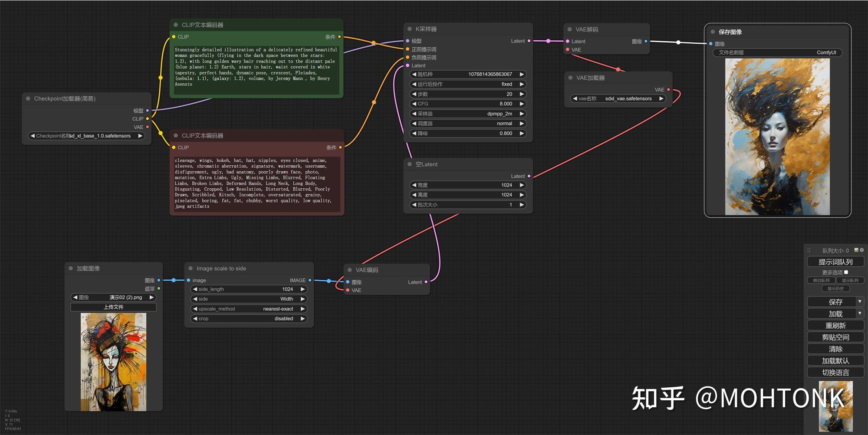Open the queue settings gear icon

(862, 250)
